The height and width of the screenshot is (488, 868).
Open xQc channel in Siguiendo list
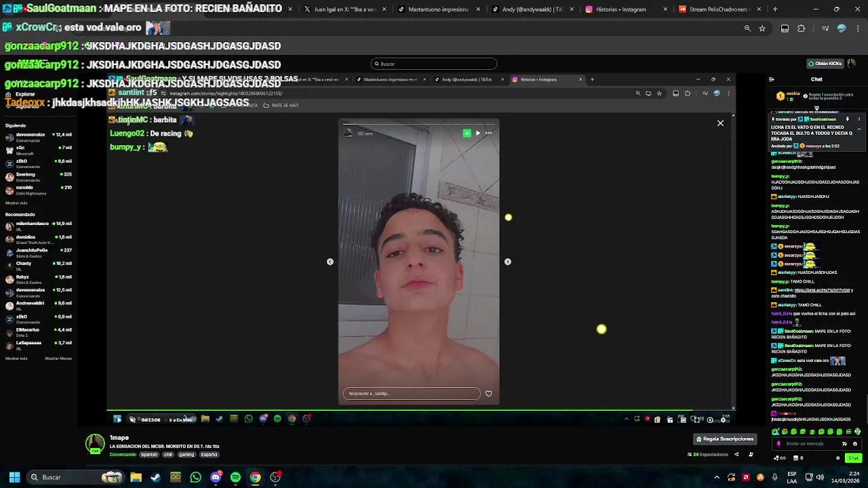click(x=39, y=150)
